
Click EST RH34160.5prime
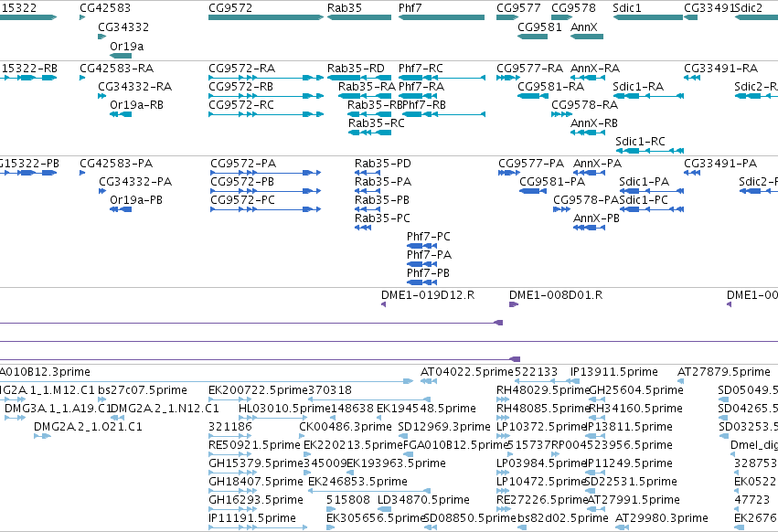[x=635, y=409]
